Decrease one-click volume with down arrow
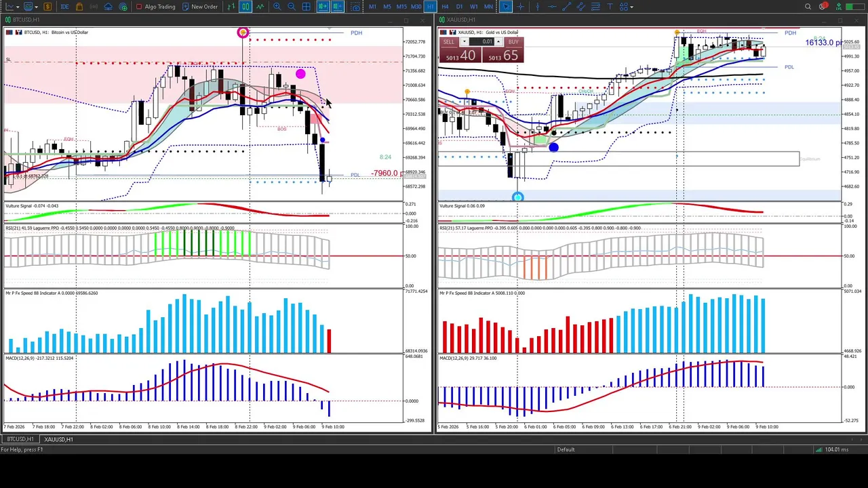Viewport: 868px width, 488px height. click(x=464, y=42)
